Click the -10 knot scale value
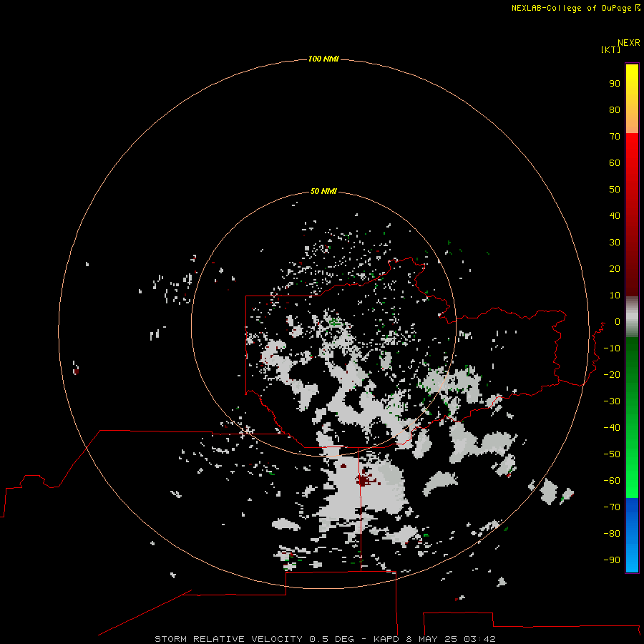This screenshot has height=644, width=644. (x=612, y=348)
